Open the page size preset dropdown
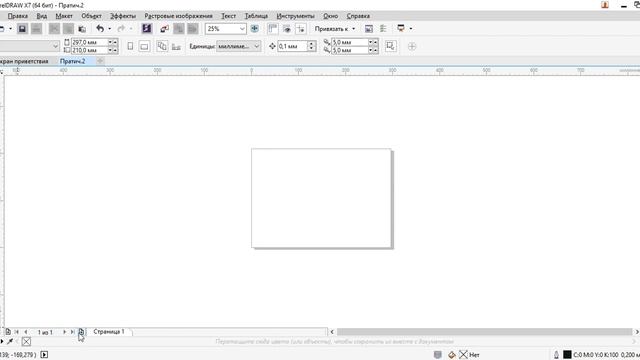Viewport: 640px width, 360px height. click(x=56, y=46)
